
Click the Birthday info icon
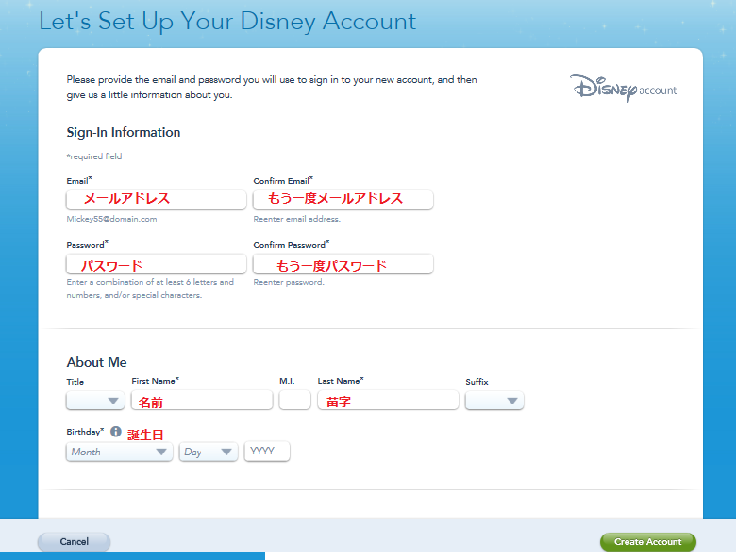pyautogui.click(x=116, y=432)
